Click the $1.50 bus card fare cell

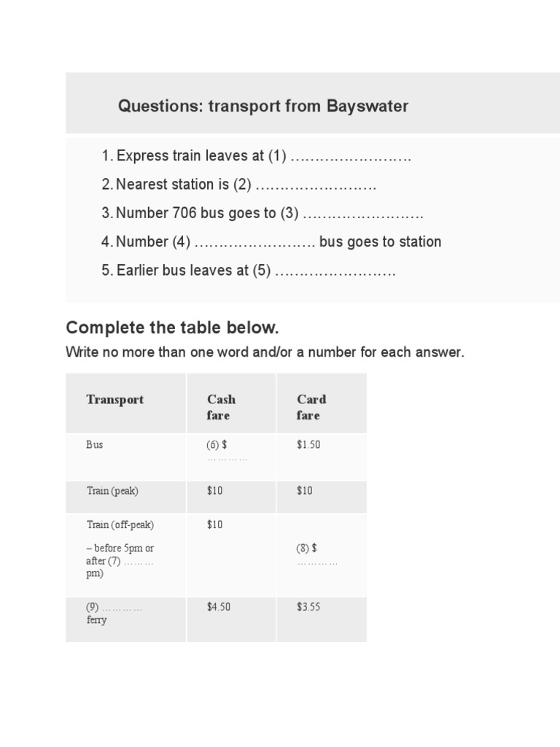point(308,444)
